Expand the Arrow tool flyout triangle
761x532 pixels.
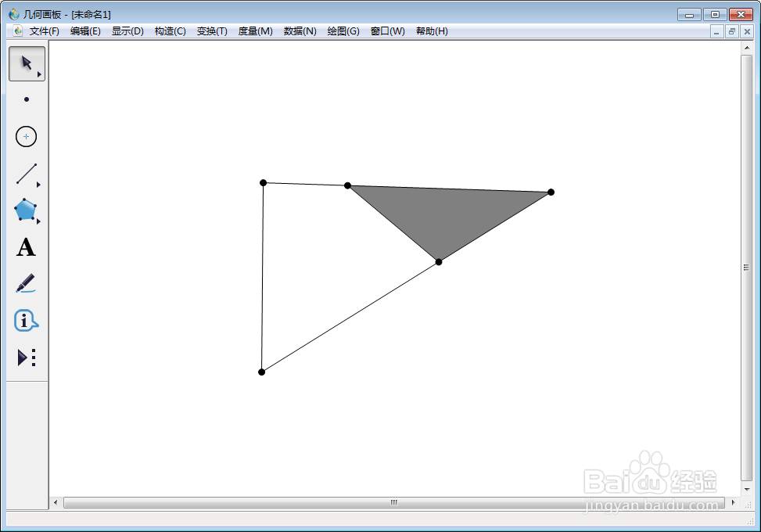[x=39, y=75]
